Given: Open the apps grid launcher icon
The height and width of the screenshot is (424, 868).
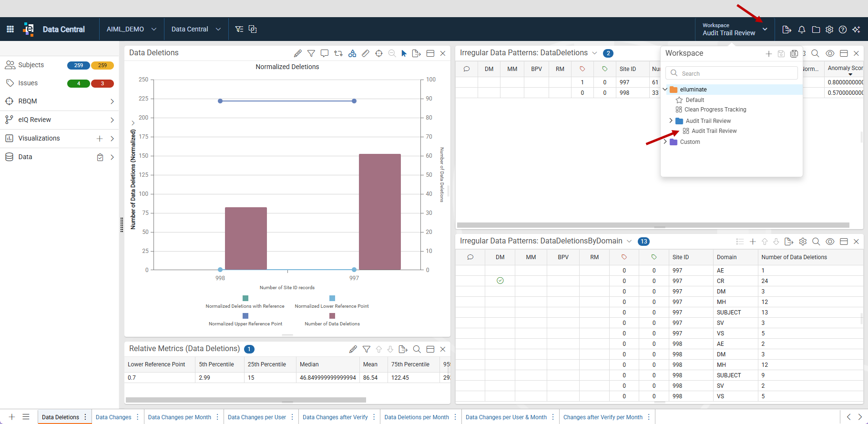Looking at the screenshot, I should click(10, 29).
